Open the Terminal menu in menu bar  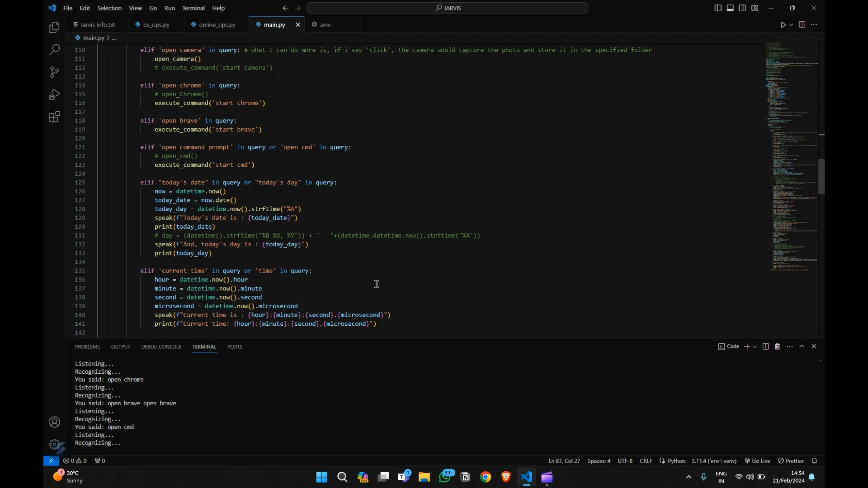[193, 8]
